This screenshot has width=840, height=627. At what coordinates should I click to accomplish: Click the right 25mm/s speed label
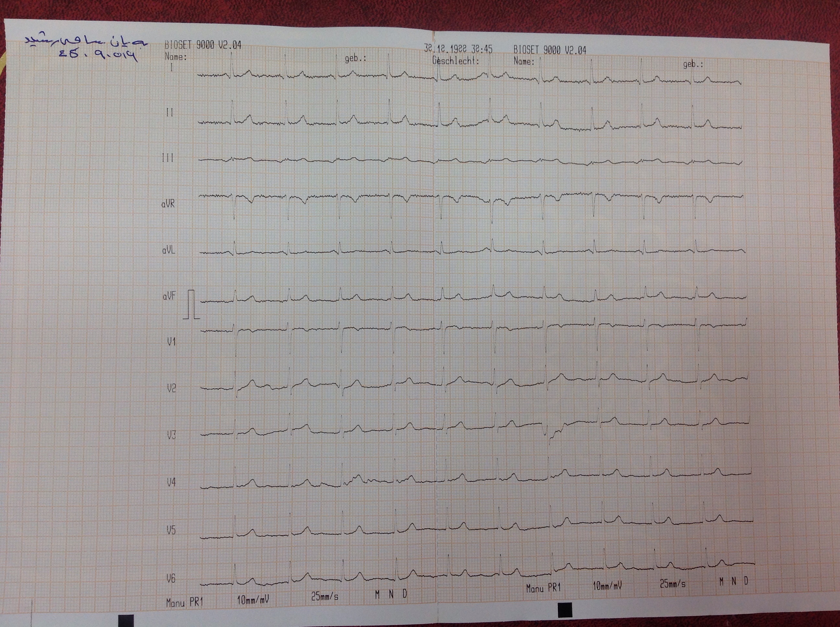tap(672, 584)
